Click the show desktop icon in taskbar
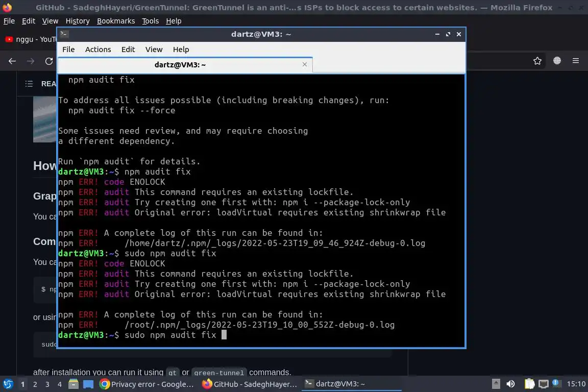The width and height of the screenshot is (588, 392). pos(88,384)
